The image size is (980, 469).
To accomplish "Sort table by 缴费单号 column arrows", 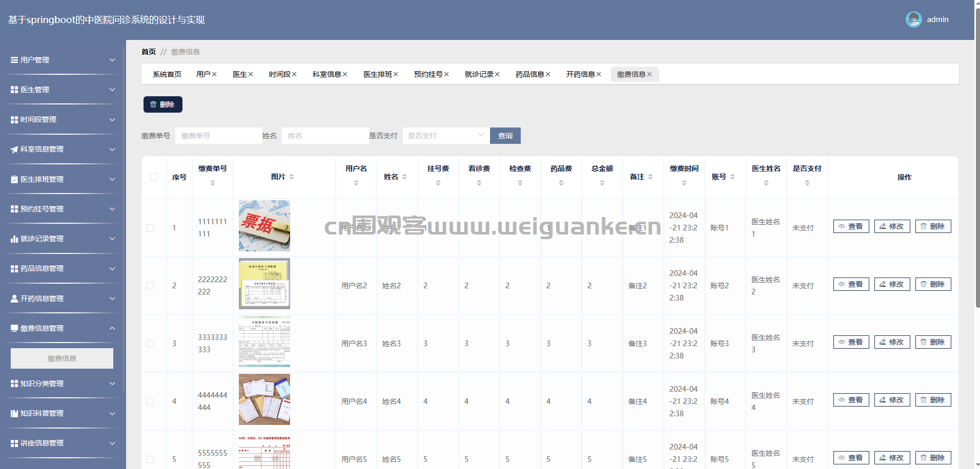I will point(213,183).
